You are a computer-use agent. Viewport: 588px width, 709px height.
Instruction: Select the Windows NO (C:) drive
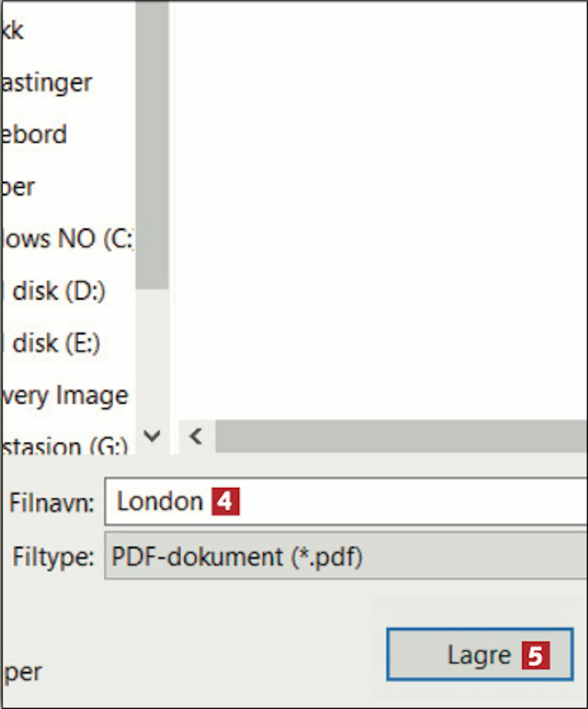click(67, 238)
